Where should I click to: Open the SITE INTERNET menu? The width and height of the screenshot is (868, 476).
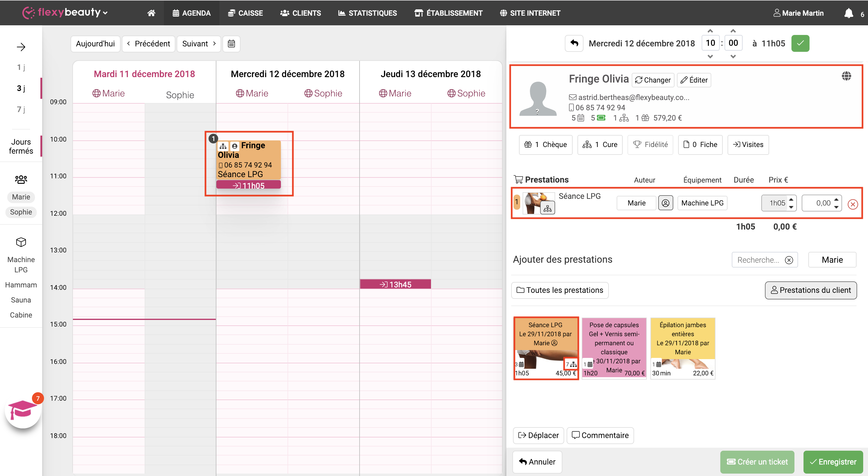coord(530,13)
